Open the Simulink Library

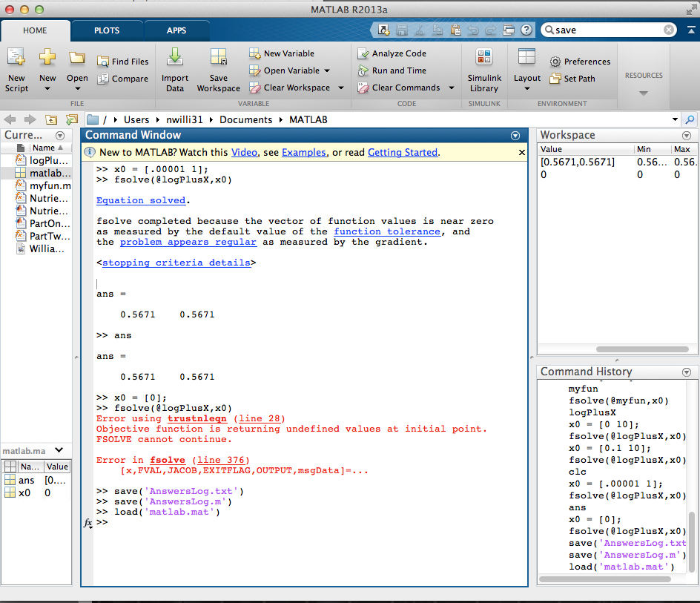[484, 59]
